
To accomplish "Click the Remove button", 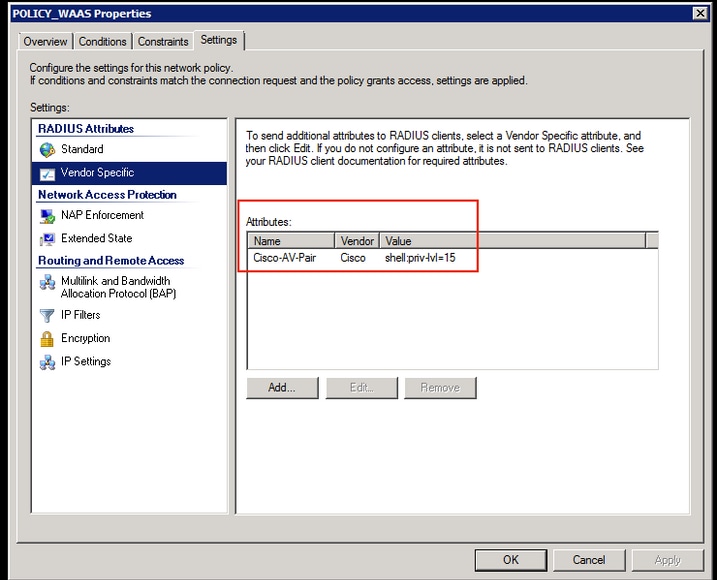I will [440, 388].
